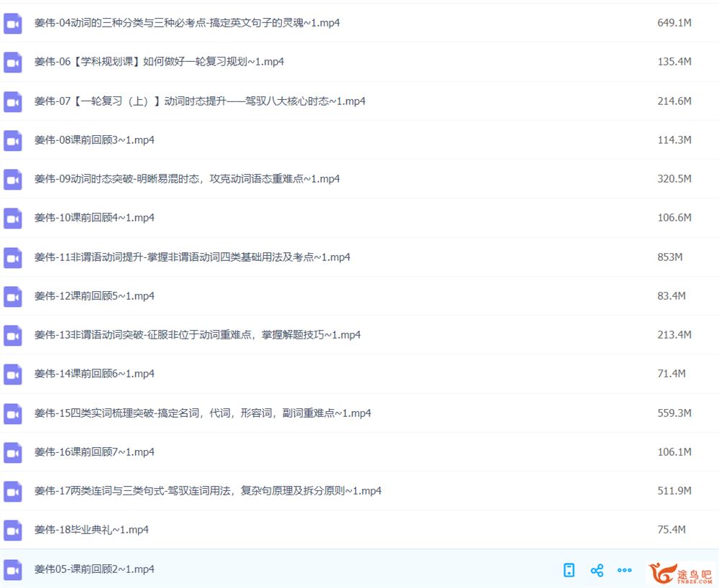The width and height of the screenshot is (719, 588).
Task: Click the 853M file size
Action: tap(670, 257)
